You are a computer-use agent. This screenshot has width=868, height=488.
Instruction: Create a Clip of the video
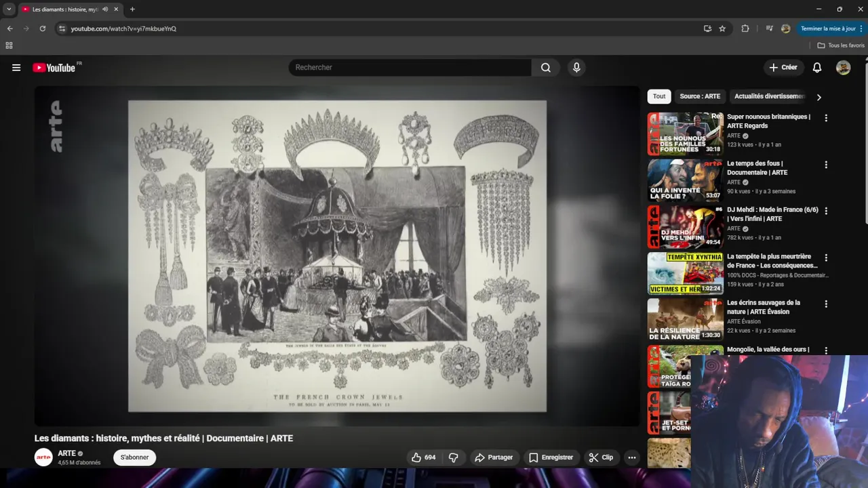pos(601,457)
